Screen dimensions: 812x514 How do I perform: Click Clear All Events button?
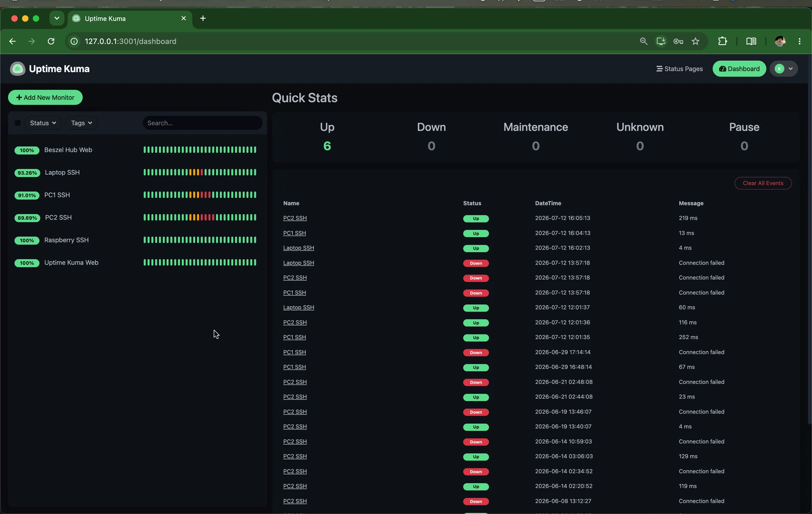click(763, 183)
